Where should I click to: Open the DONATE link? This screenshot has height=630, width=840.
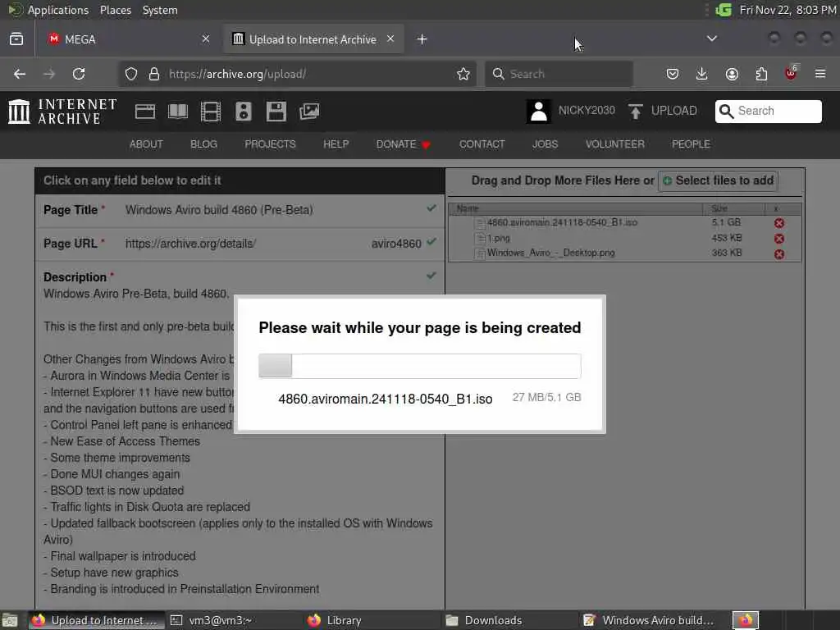coord(403,144)
